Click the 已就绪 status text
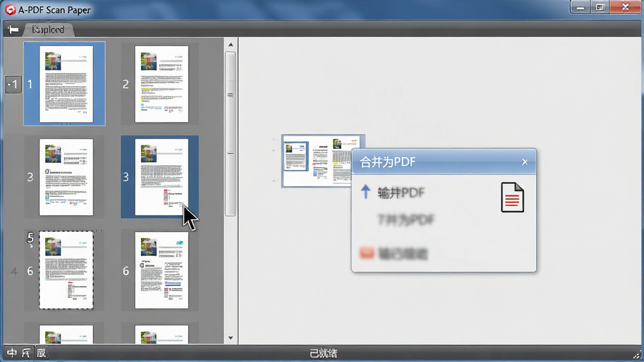The height and width of the screenshot is (362, 644). pyautogui.click(x=323, y=353)
